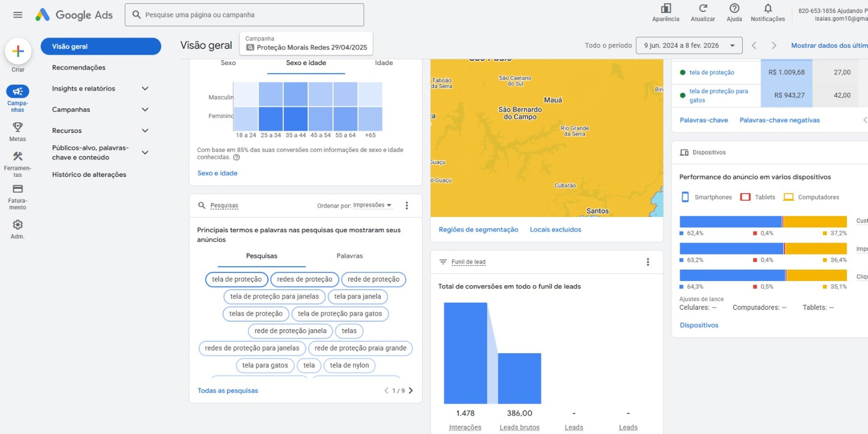Toggle Computadores legend item
The width and height of the screenshot is (868, 434).
point(811,197)
